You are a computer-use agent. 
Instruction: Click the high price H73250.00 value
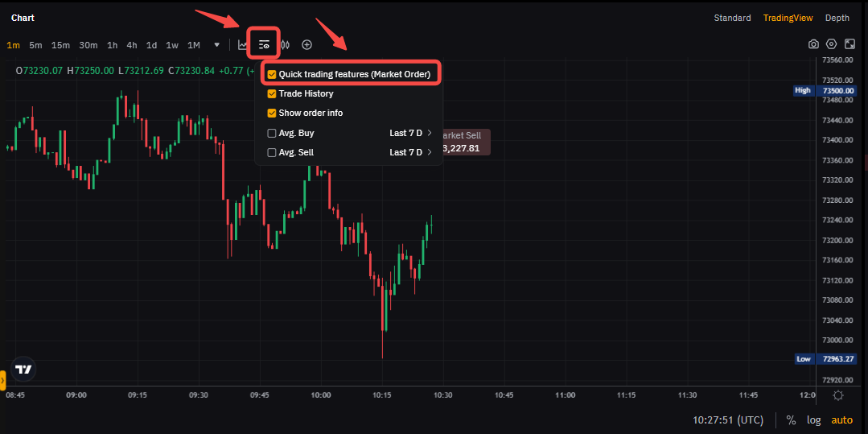[90, 70]
